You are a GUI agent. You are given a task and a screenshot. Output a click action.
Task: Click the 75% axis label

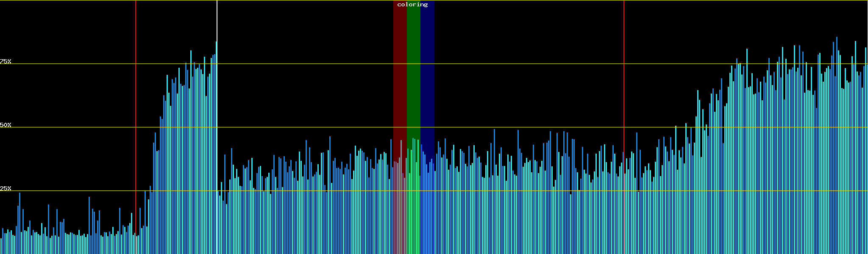click(6, 61)
